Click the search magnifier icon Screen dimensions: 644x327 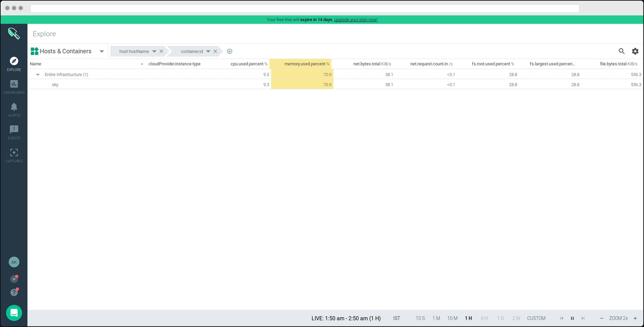[x=622, y=51]
